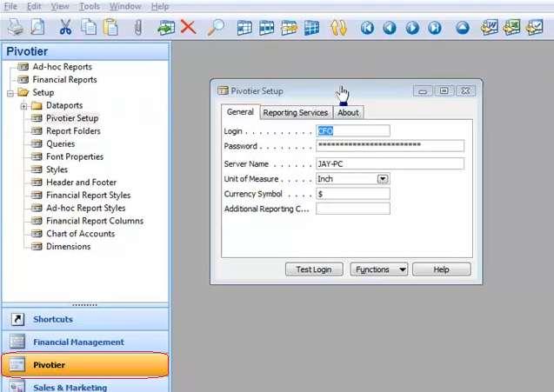Select Header and Footer tree item

[x=81, y=183]
